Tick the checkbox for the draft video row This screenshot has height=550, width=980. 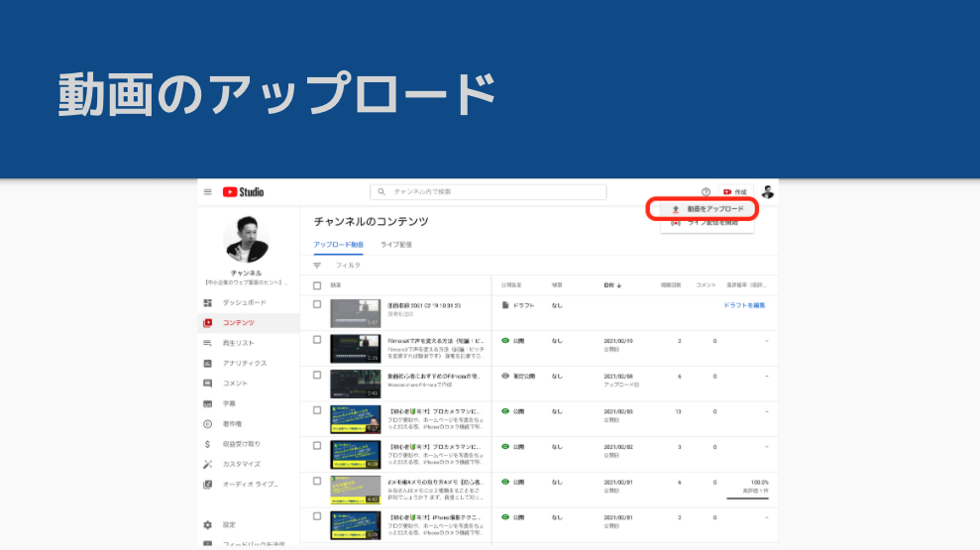(x=317, y=304)
